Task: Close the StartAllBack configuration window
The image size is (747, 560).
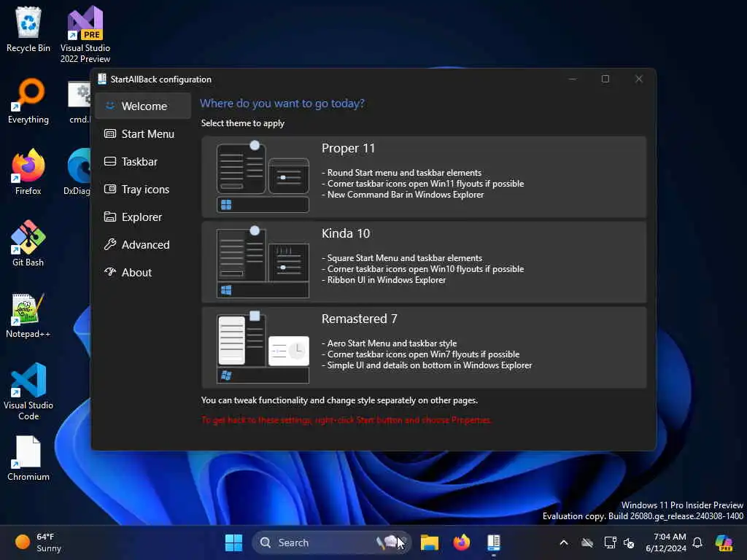Action: coord(638,79)
